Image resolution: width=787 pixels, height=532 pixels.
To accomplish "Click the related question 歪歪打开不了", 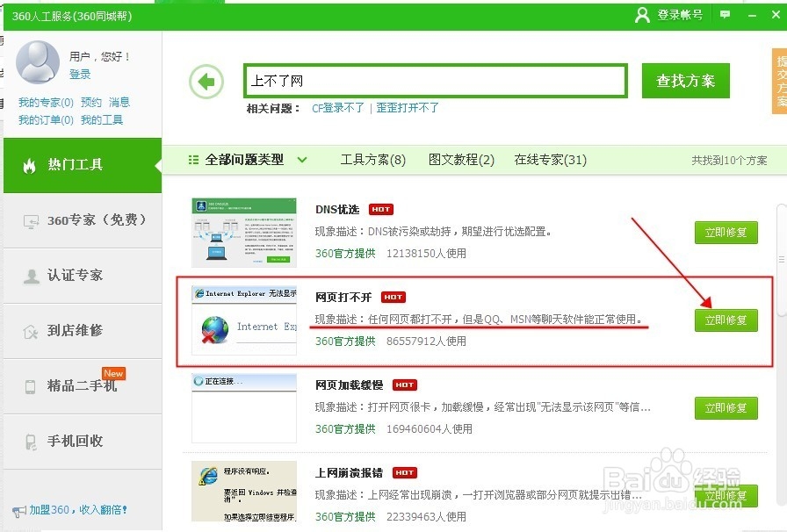I will pos(408,108).
